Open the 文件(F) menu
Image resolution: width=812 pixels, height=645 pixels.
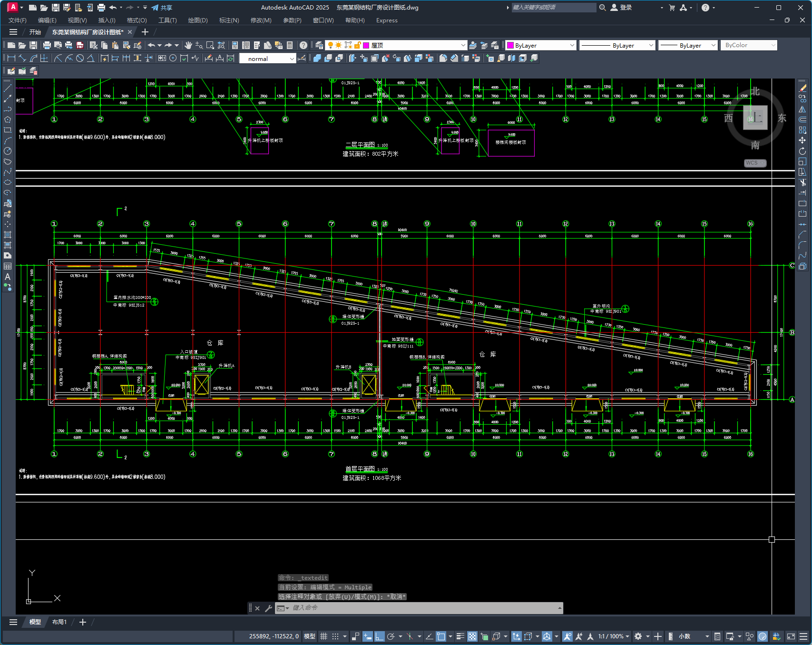tap(18, 20)
